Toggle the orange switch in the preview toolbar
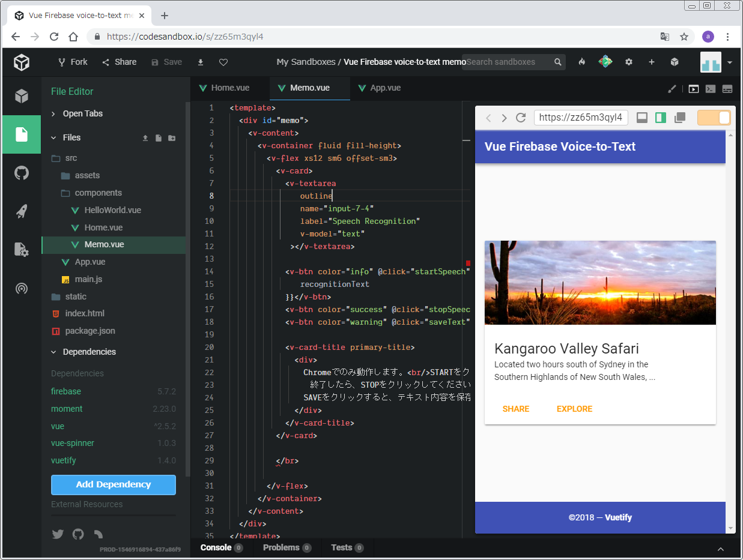This screenshot has width=743, height=560. click(714, 118)
